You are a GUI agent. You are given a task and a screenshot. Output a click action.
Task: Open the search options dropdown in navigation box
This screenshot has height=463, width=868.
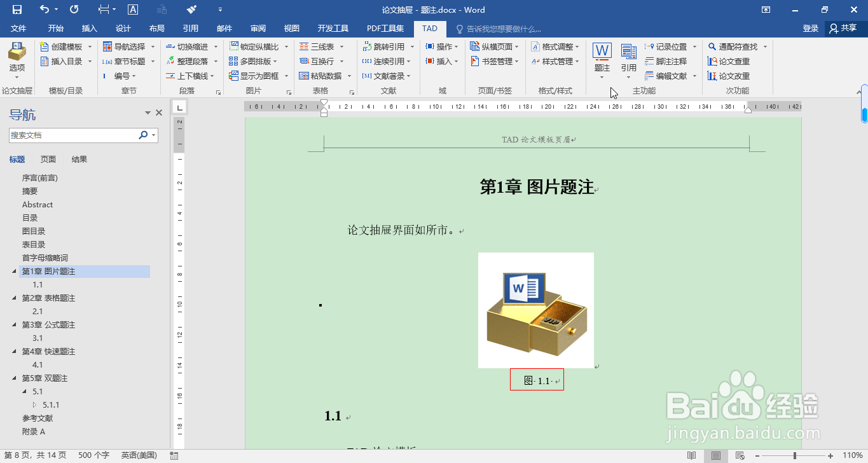coord(153,135)
